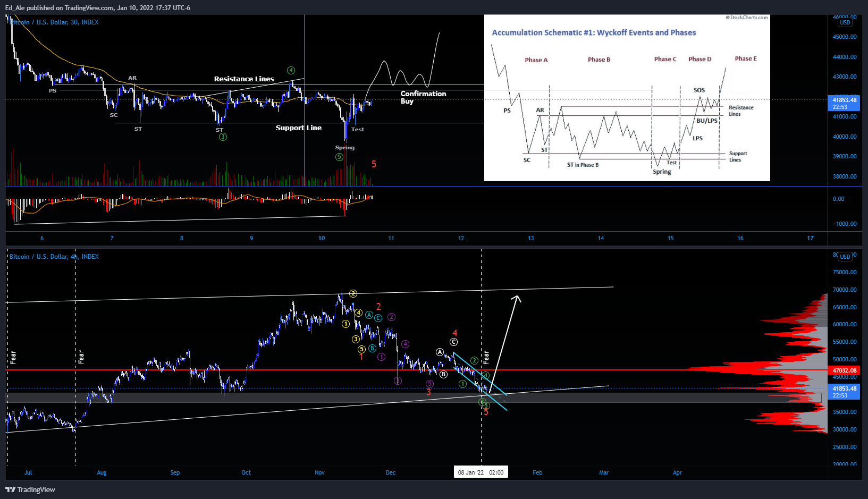
Task: Click the 'Nov' label on the time axis
Action: pyautogui.click(x=319, y=472)
